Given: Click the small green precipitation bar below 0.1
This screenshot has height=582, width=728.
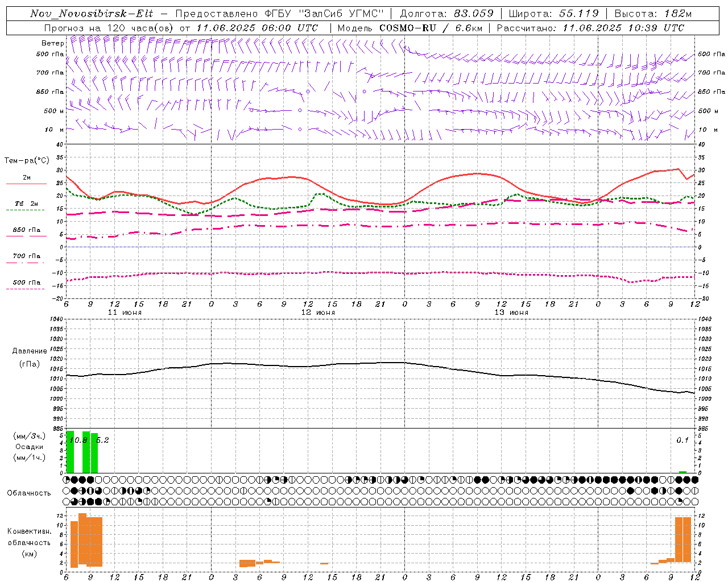Looking at the screenshot, I should point(682,472).
